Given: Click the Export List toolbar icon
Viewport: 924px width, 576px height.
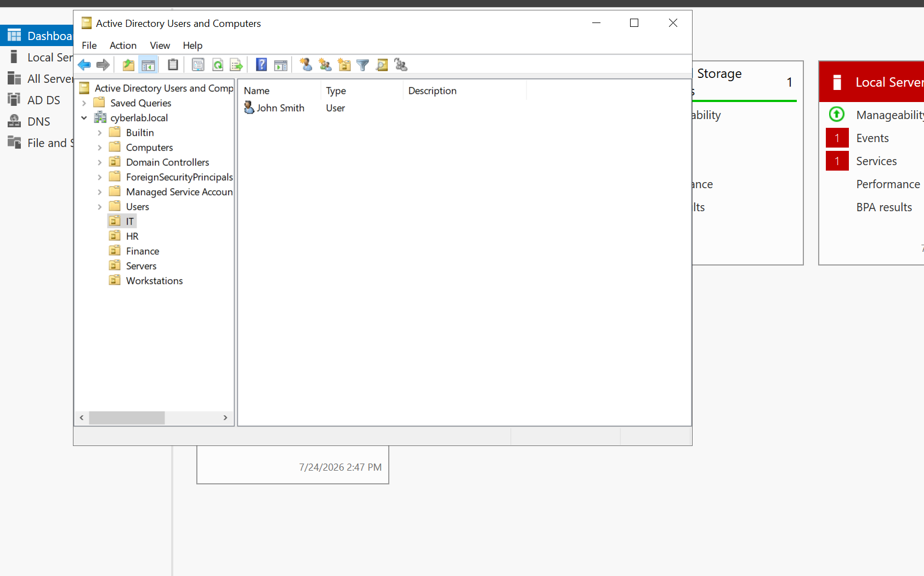Looking at the screenshot, I should click(236, 65).
